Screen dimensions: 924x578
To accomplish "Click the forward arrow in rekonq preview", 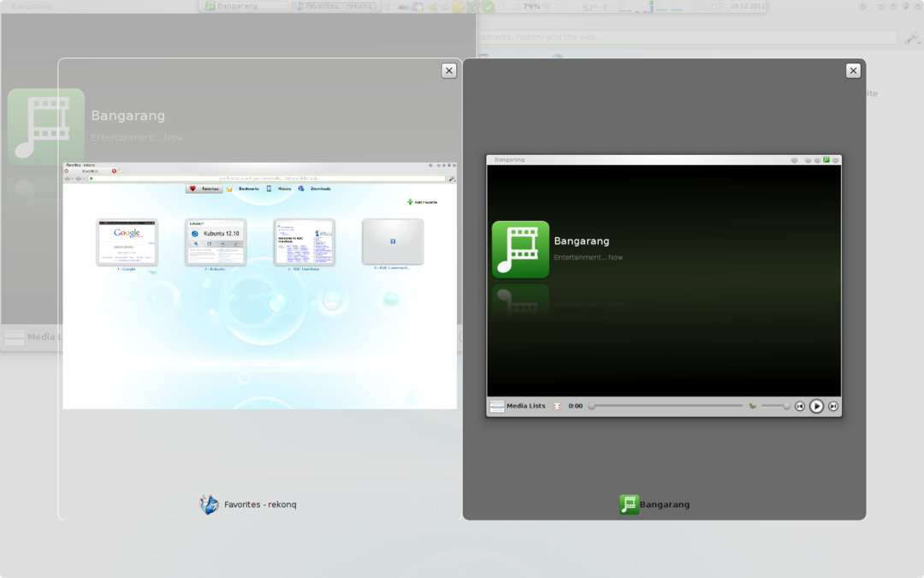I will pos(78,179).
